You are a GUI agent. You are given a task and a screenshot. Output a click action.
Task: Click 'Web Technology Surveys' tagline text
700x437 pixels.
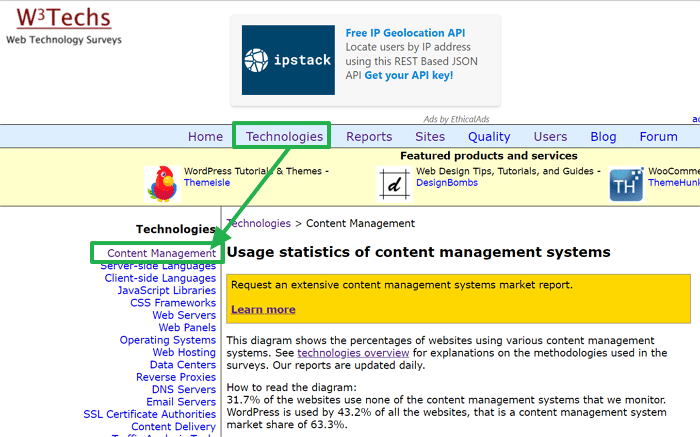pos(64,40)
